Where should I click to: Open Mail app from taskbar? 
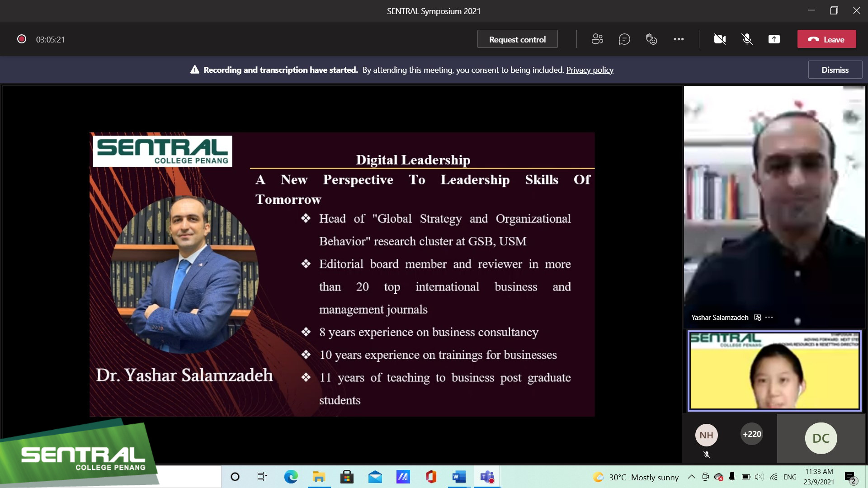[375, 477]
